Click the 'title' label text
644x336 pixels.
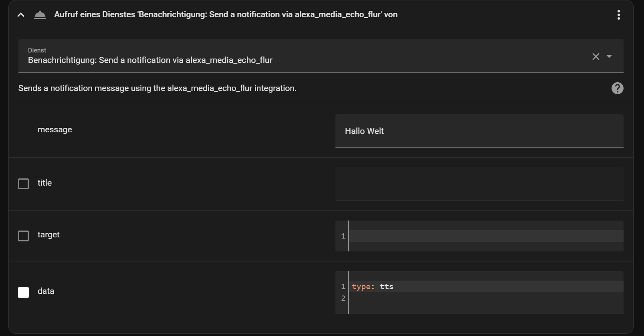[x=44, y=183]
